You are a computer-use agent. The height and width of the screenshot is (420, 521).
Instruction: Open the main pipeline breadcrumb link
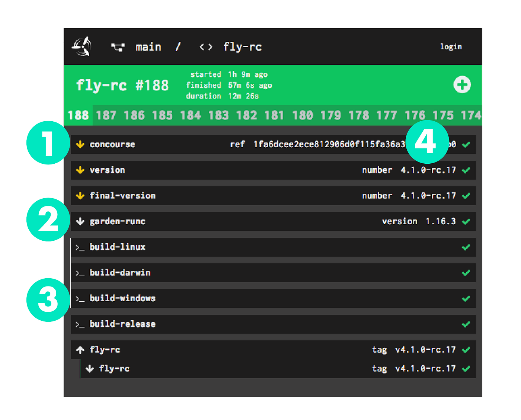pyautogui.click(x=148, y=47)
